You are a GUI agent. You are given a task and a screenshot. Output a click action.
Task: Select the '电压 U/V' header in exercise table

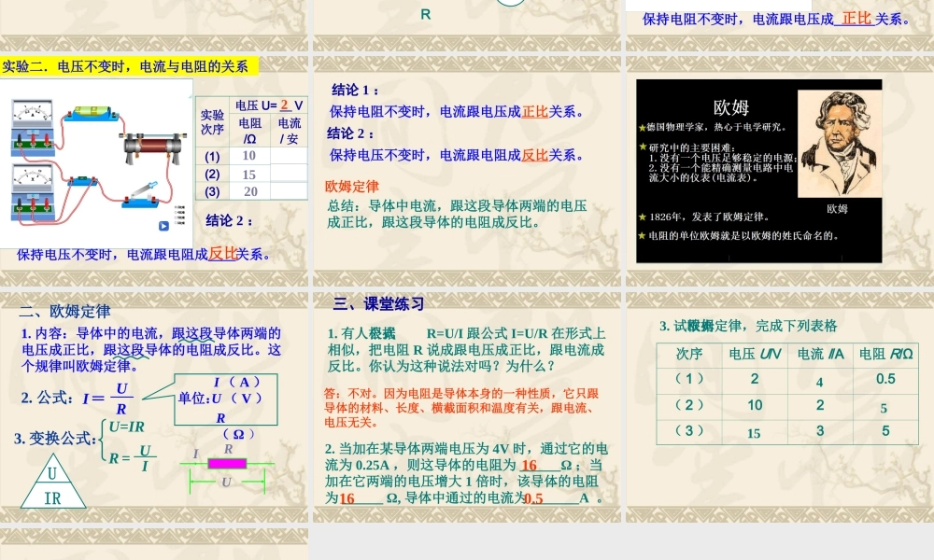coord(755,354)
